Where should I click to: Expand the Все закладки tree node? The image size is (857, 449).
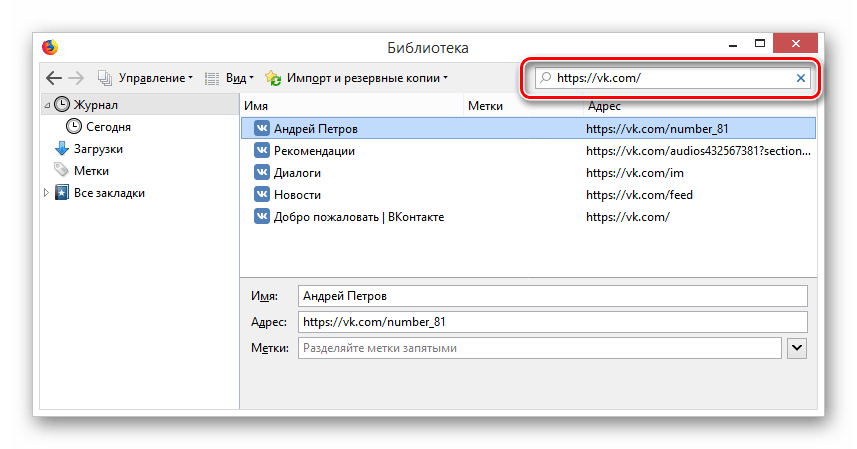pyautogui.click(x=46, y=193)
